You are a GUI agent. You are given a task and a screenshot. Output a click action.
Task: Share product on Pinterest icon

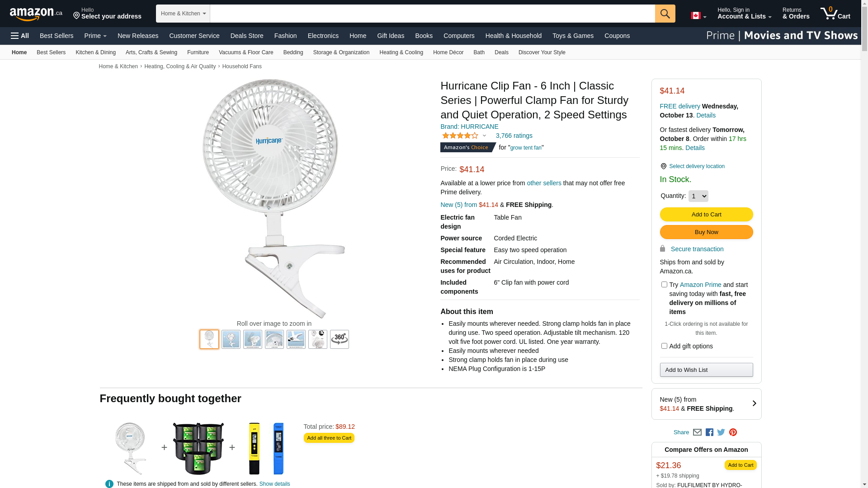[733, 432]
